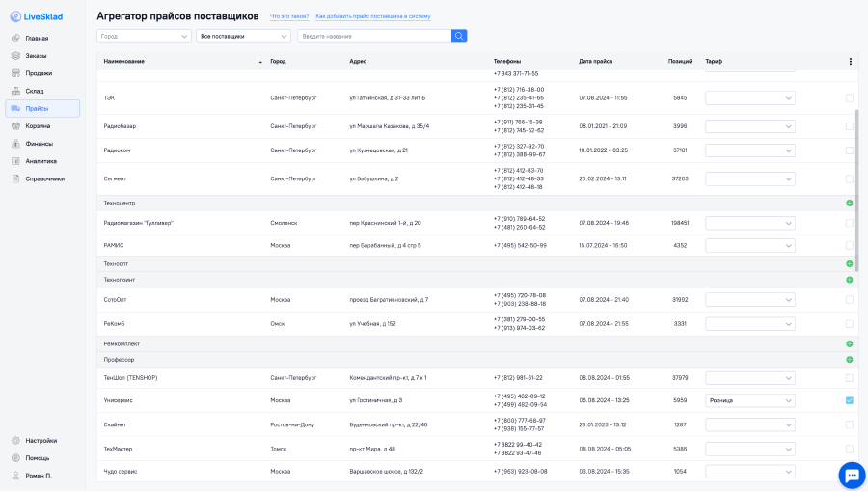Viewport: 868px width, 492px height.
Task: Click the Финансы sidebar icon
Action: point(15,144)
